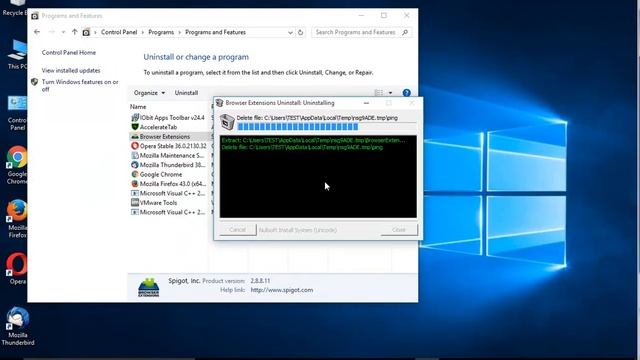The image size is (640, 360).
Task: Click the IObit Apps Toolbar icon
Action: (x=135, y=118)
